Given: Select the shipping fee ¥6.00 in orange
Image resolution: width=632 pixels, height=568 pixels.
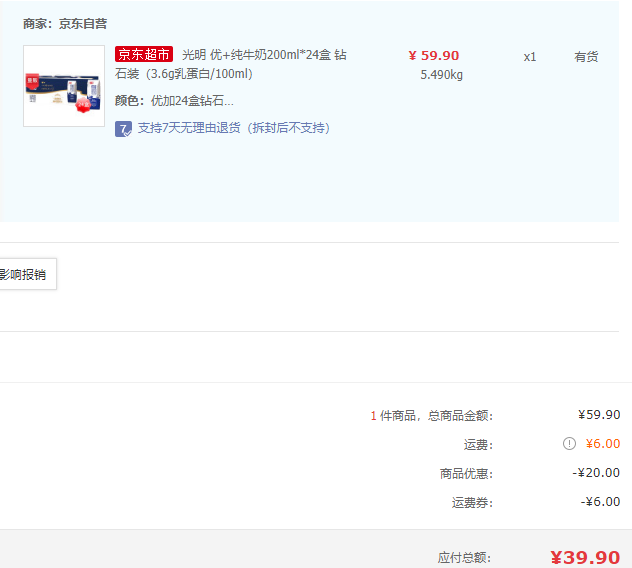Looking at the screenshot, I should point(603,443).
